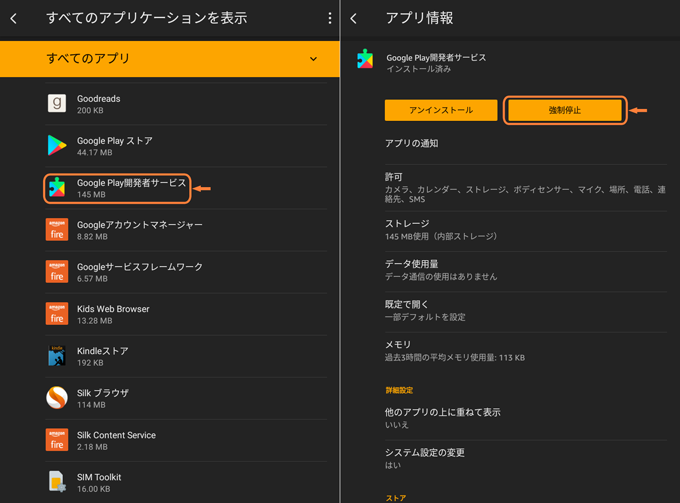This screenshot has height=503, width=680.
Task: Open the three-dot overflow menu
Action: click(x=330, y=18)
